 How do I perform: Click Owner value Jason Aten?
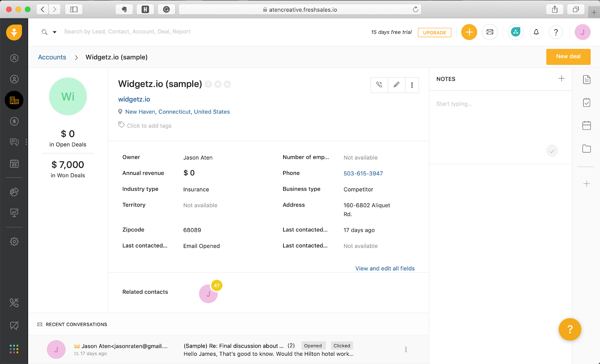198,158
